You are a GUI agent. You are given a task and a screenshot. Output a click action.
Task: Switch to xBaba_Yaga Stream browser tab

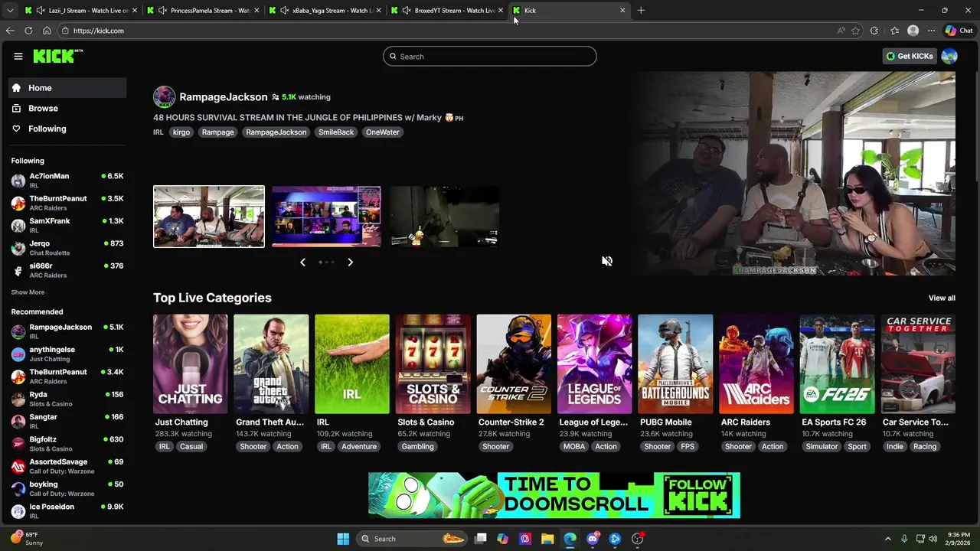click(325, 11)
